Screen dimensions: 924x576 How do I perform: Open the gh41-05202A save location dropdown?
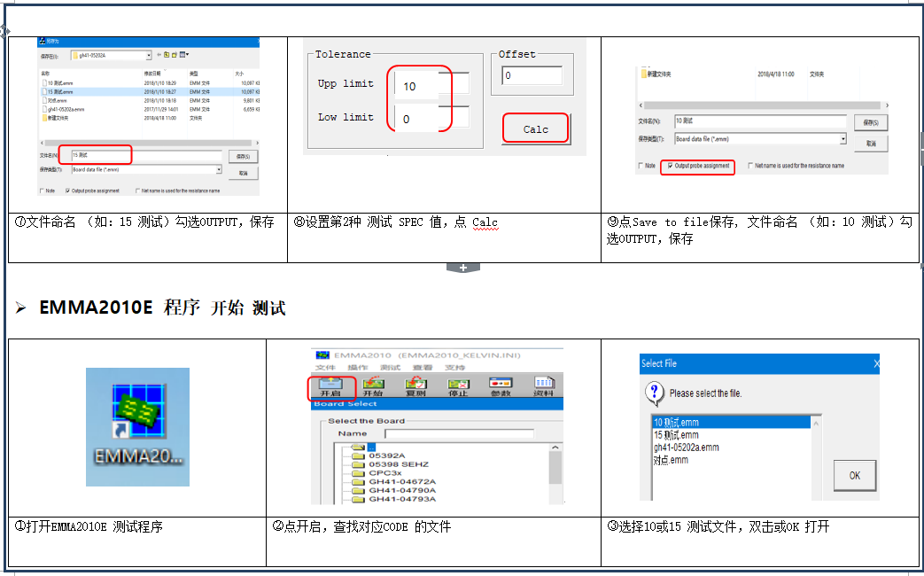click(149, 55)
